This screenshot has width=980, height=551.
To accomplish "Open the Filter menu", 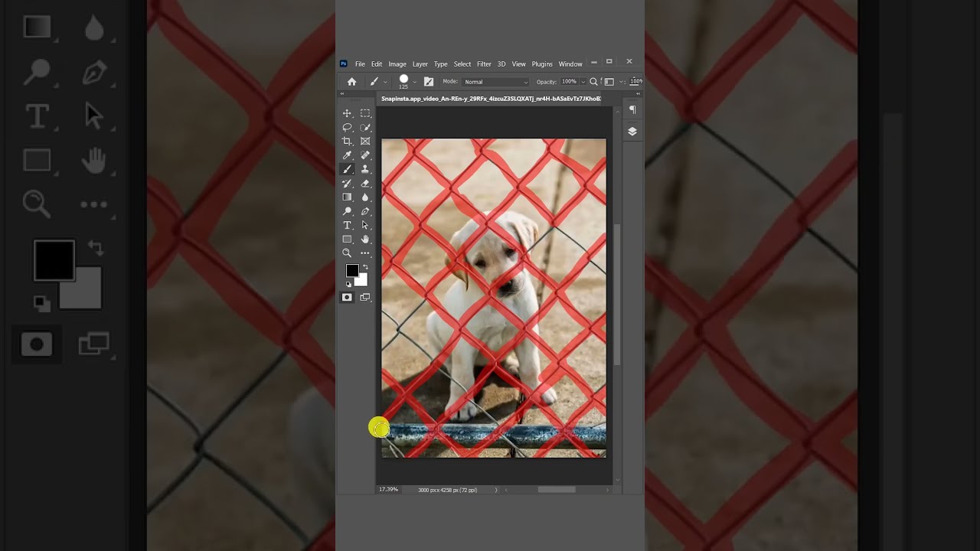I will pyautogui.click(x=484, y=64).
